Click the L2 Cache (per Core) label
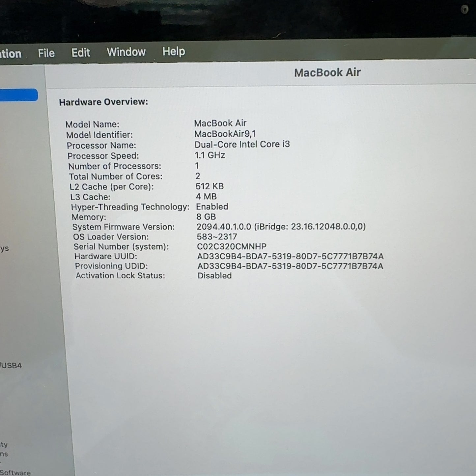Screen dimensions: 476x476 pyautogui.click(x=112, y=187)
